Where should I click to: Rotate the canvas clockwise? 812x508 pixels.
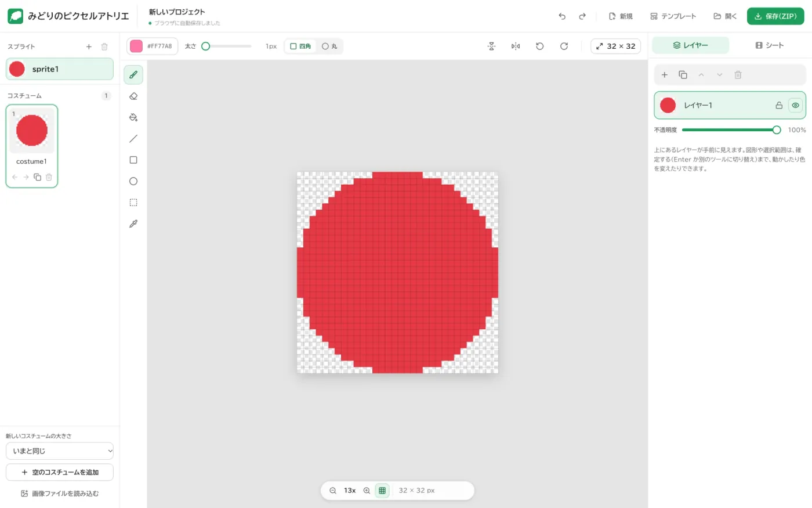[x=564, y=46]
